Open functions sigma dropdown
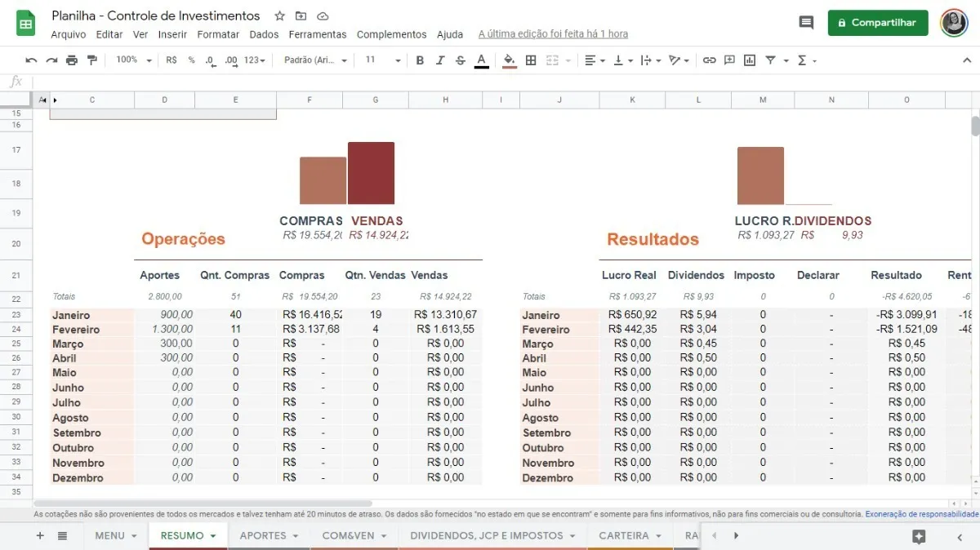The height and width of the screenshot is (550, 980). pyautogui.click(x=807, y=60)
